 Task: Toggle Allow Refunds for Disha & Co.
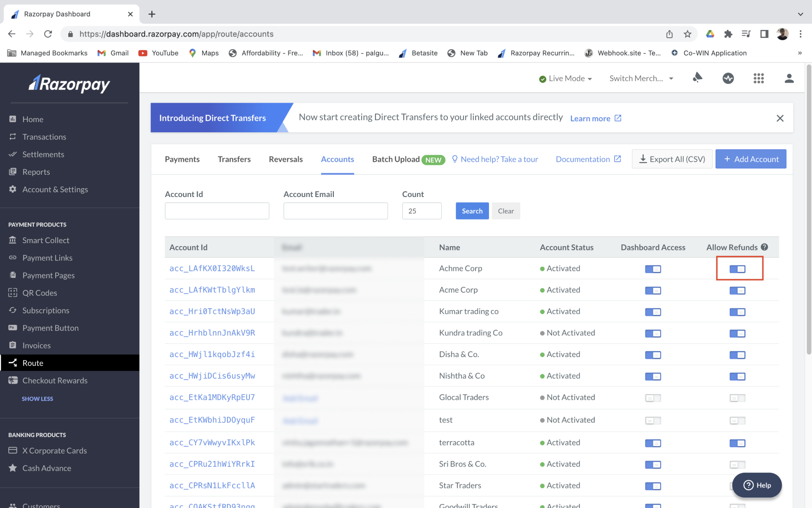(x=738, y=355)
